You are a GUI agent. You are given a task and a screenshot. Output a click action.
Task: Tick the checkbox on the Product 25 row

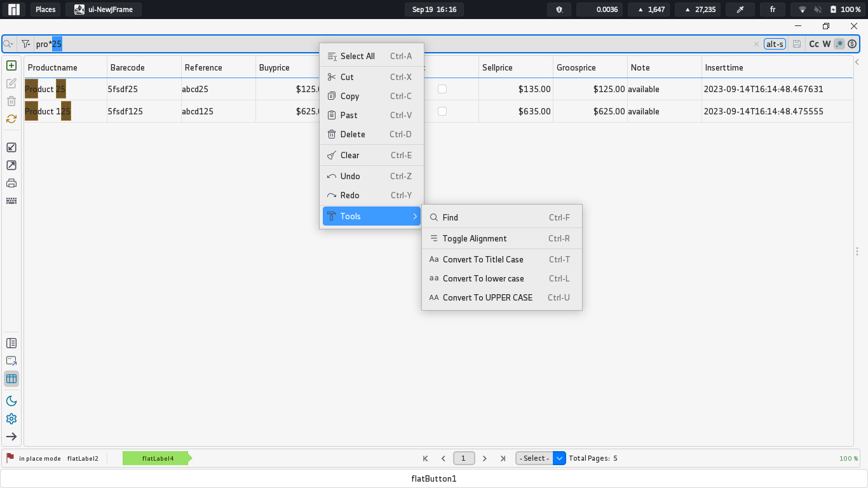[x=442, y=90]
